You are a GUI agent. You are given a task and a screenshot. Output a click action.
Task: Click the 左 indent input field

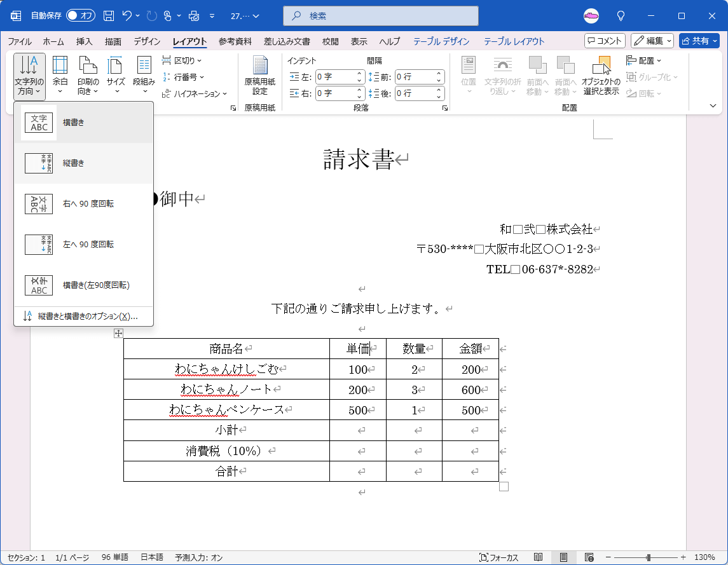click(x=335, y=77)
